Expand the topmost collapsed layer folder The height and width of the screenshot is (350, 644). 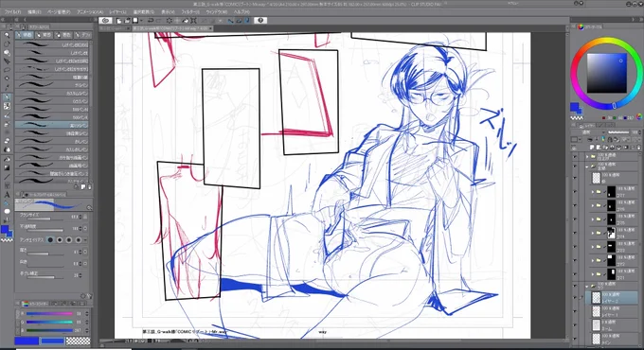point(587,156)
